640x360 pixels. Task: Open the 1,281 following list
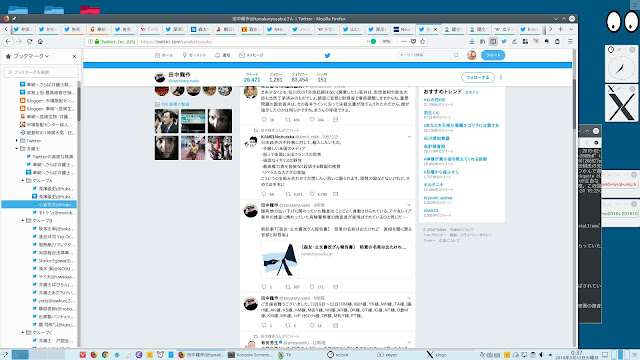276,78
